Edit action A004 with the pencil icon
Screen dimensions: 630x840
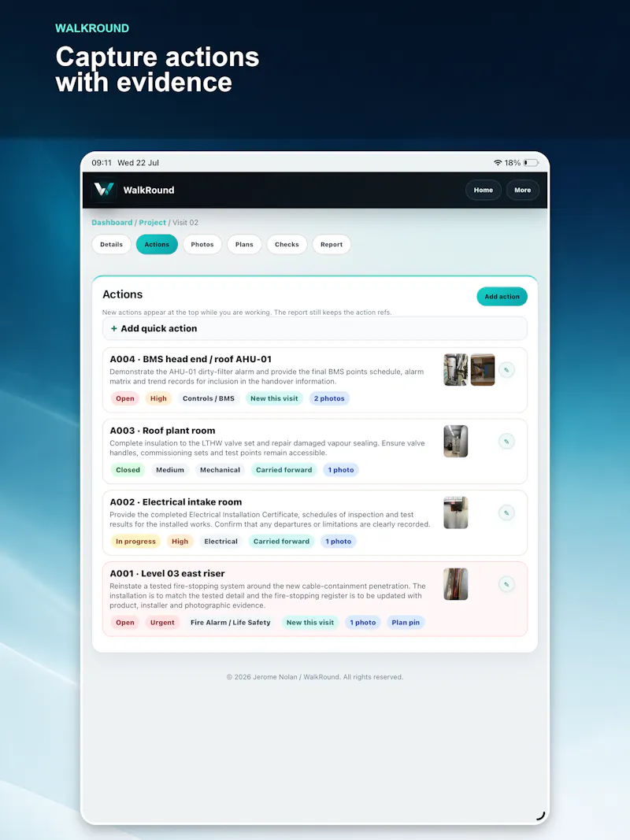(x=506, y=370)
